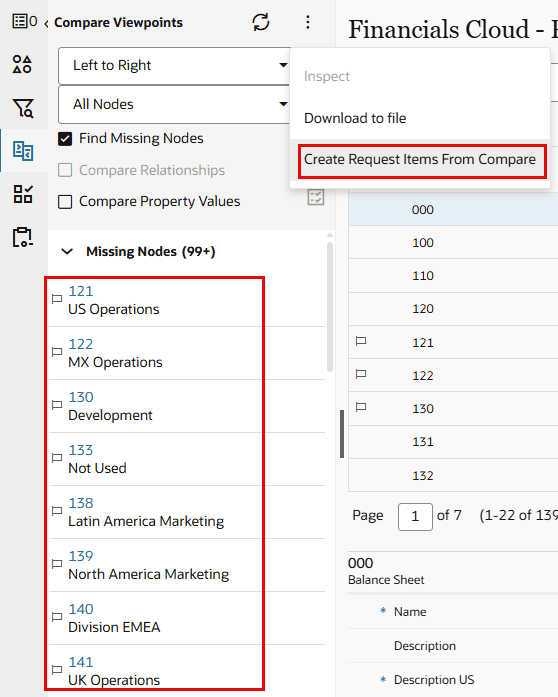Viewport: 558px width, 697px height.
Task: Open the validation grid-check sidebar icon
Action: tap(23, 194)
